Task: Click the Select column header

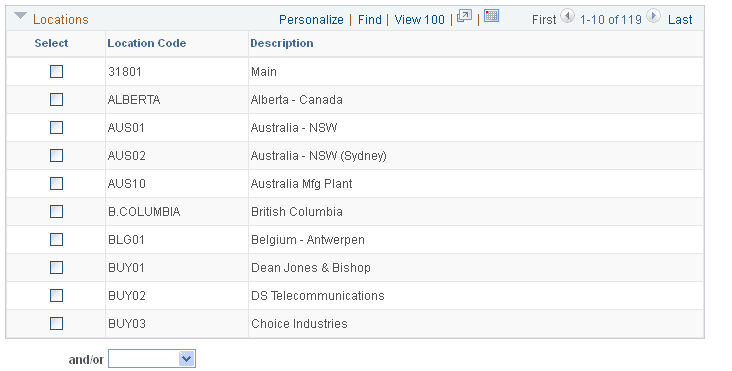Action: (x=51, y=43)
